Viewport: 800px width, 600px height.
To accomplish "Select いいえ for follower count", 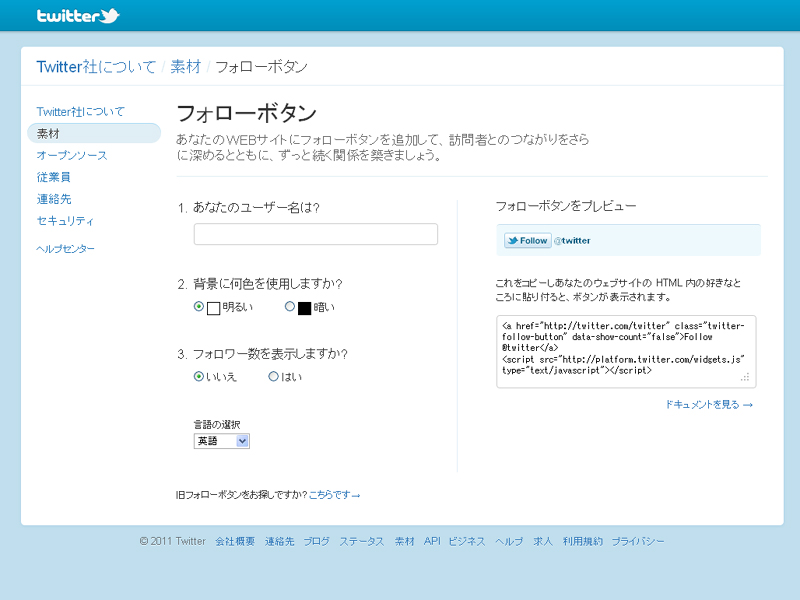I will pyautogui.click(x=199, y=377).
